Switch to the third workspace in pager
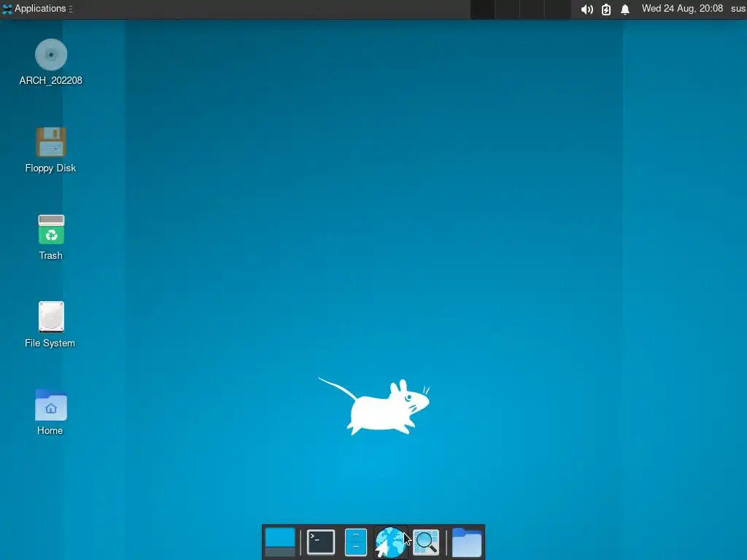Viewport: 747px width, 560px height. (532, 9)
